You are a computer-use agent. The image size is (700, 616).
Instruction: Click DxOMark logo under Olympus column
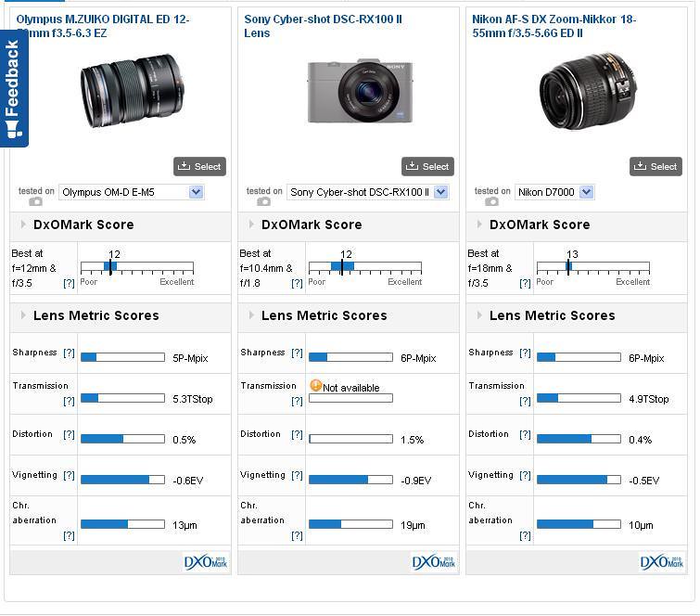(205, 562)
